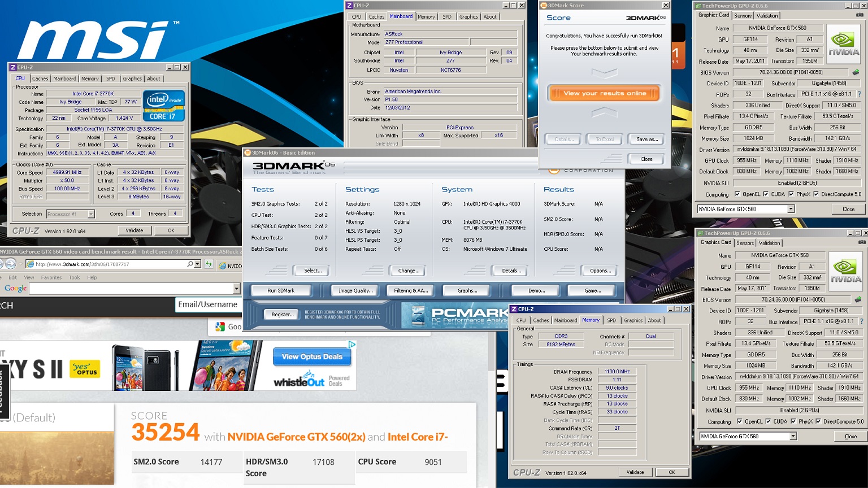Click Register... button in 3DMark06

point(282,315)
